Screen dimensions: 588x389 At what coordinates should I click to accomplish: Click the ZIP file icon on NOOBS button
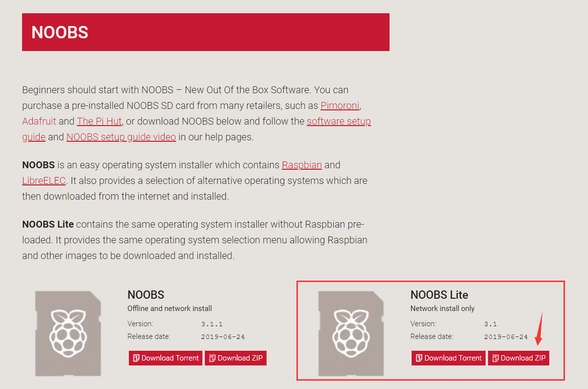[x=212, y=358]
